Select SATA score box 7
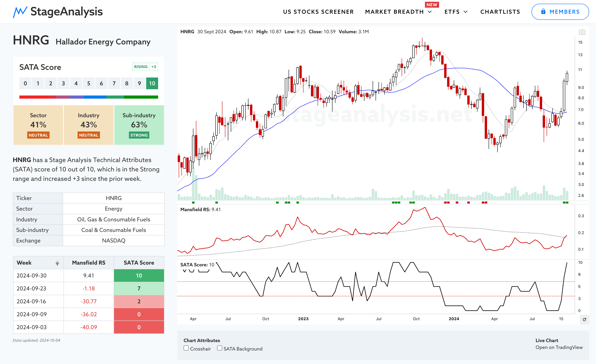Screen dimensions: 596x364 coord(114,84)
